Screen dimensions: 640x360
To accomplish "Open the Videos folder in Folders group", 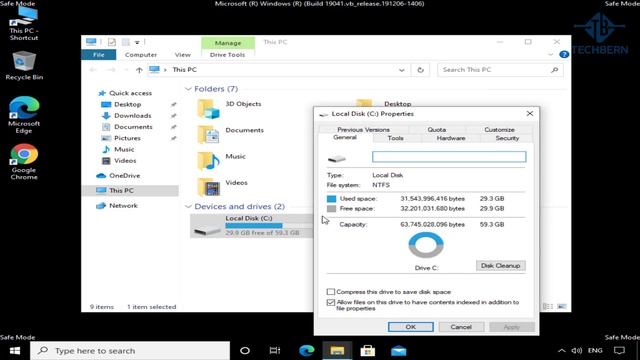I will (x=223, y=187).
